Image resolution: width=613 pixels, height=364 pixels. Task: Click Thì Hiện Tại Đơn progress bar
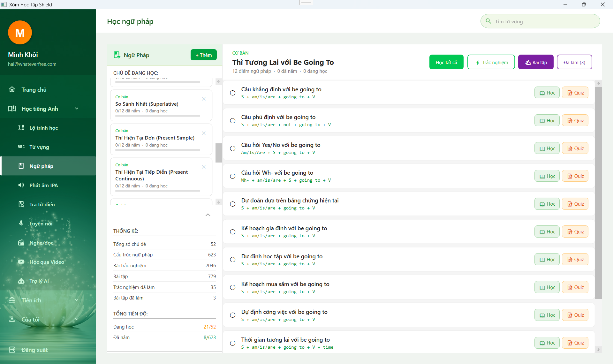click(158, 150)
